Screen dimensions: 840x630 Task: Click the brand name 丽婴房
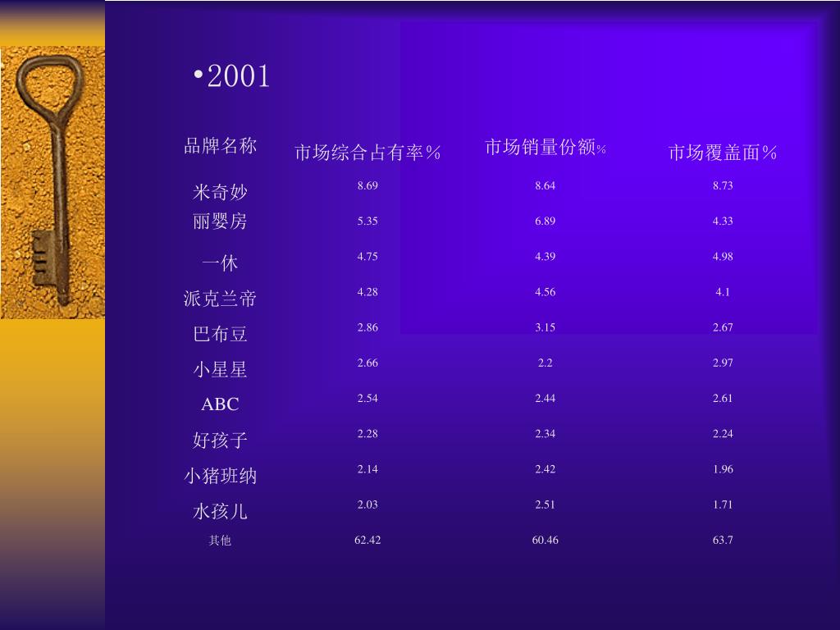coord(220,221)
